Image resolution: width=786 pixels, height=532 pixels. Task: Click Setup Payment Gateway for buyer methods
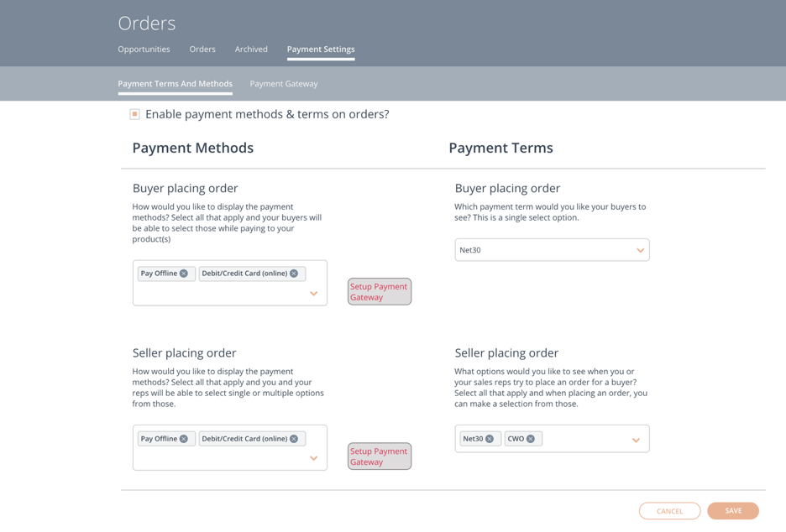tap(380, 291)
